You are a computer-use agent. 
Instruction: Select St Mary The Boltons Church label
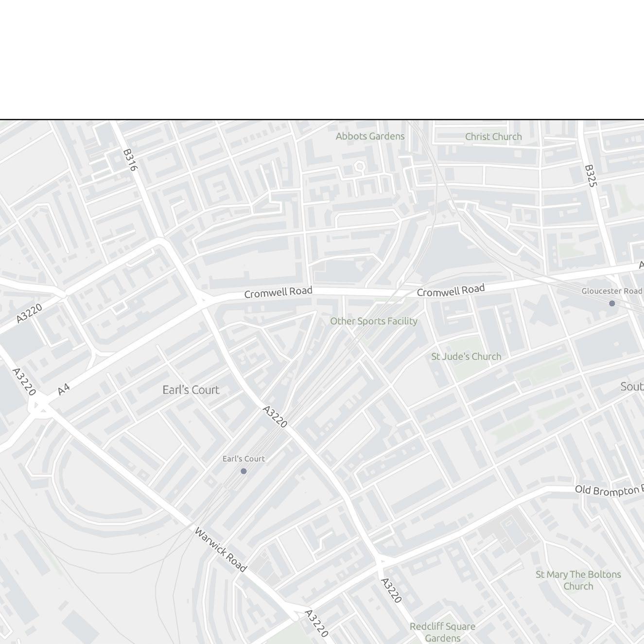tap(578, 580)
